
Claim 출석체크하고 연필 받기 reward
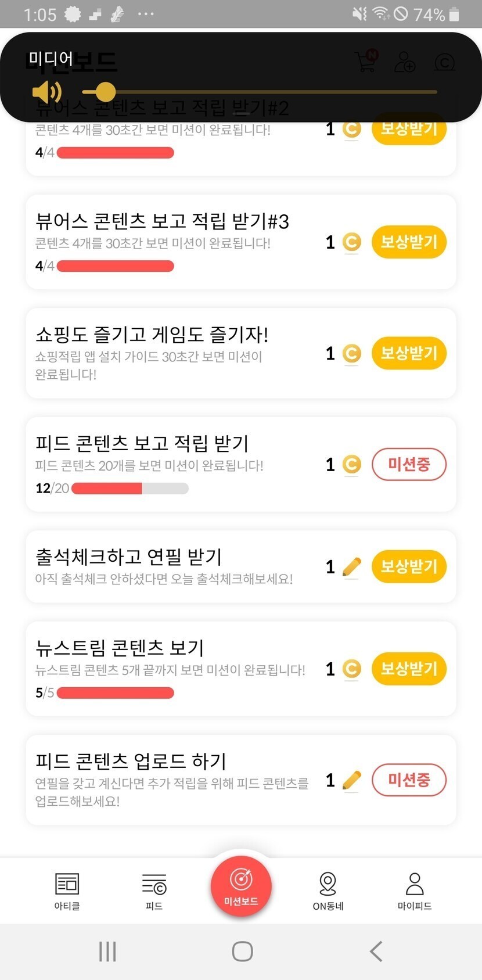pyautogui.click(x=409, y=566)
